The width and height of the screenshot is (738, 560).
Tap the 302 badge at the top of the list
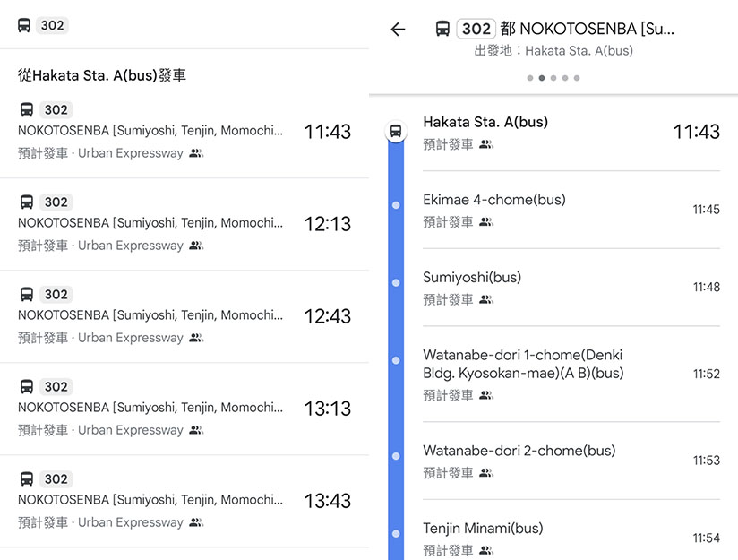pyautogui.click(x=52, y=25)
